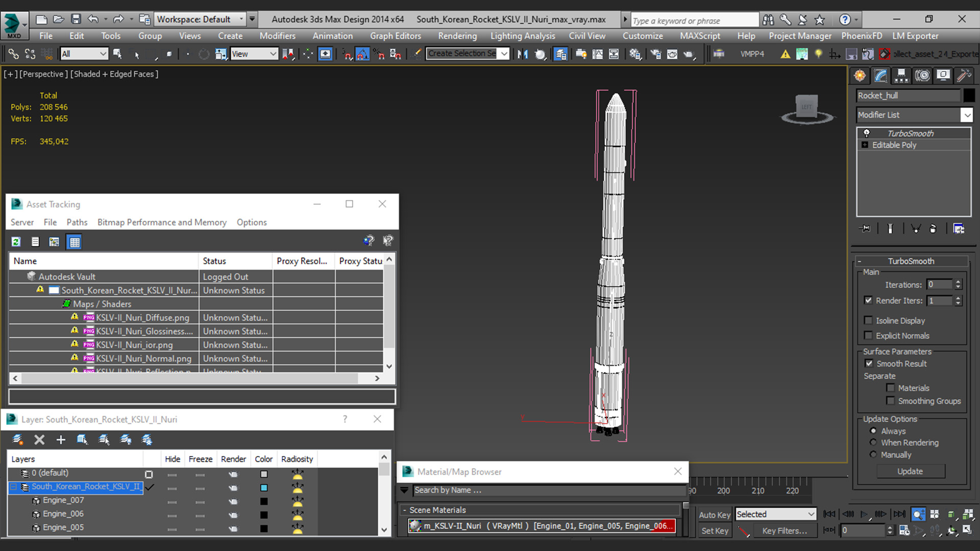Click Maximize Viewport toggle icon
The image size is (980, 551).
[968, 530]
